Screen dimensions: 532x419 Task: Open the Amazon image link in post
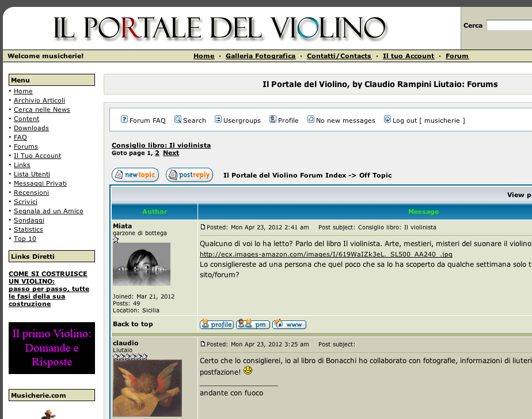pyautogui.click(x=326, y=254)
